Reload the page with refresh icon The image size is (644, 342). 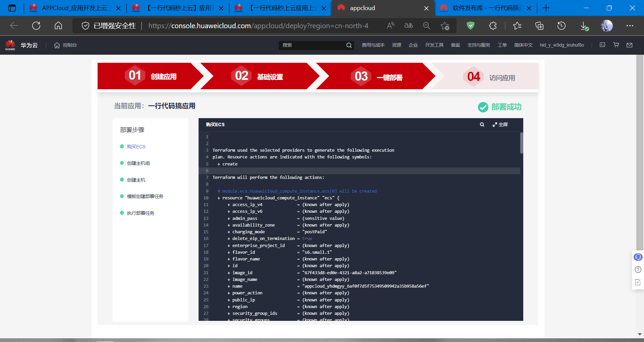[36, 26]
